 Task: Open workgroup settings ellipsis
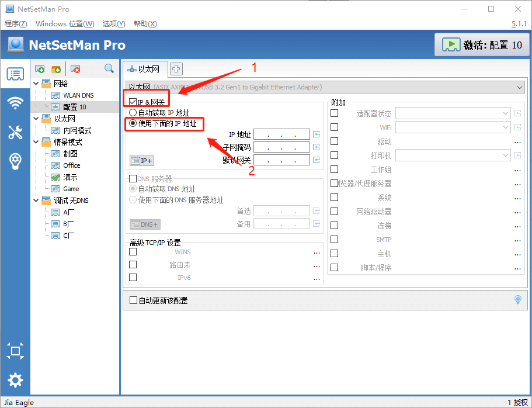click(517, 170)
